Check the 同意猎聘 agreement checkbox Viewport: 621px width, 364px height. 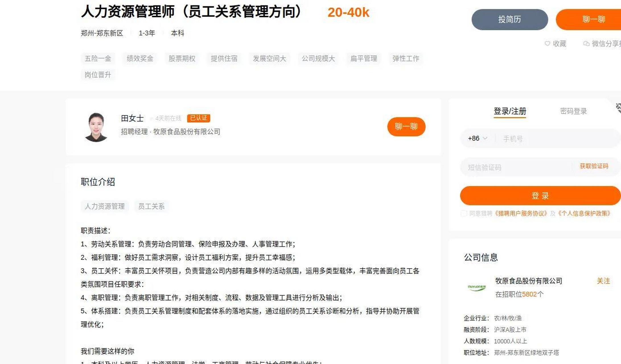coord(464,213)
